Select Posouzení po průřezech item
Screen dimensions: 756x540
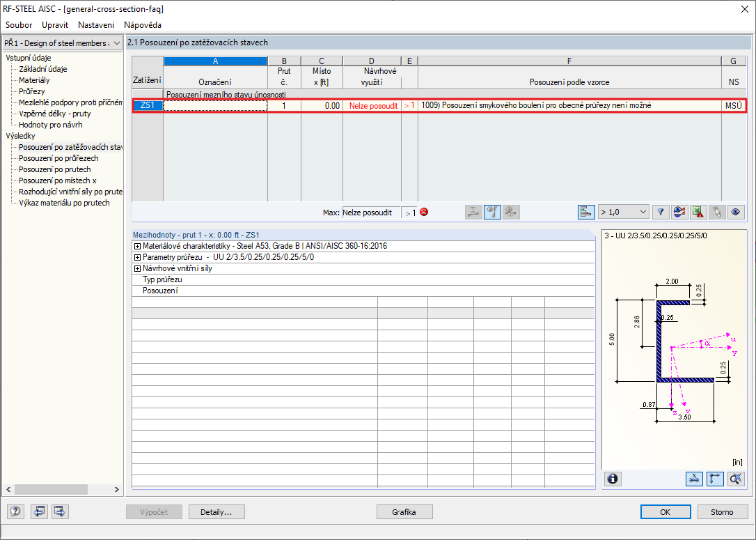click(58, 158)
